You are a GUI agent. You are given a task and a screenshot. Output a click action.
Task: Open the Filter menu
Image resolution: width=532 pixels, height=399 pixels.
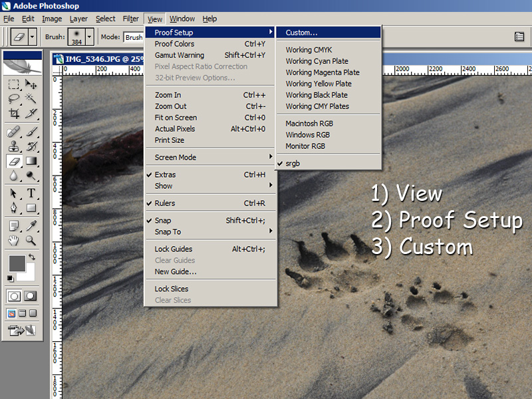130,19
